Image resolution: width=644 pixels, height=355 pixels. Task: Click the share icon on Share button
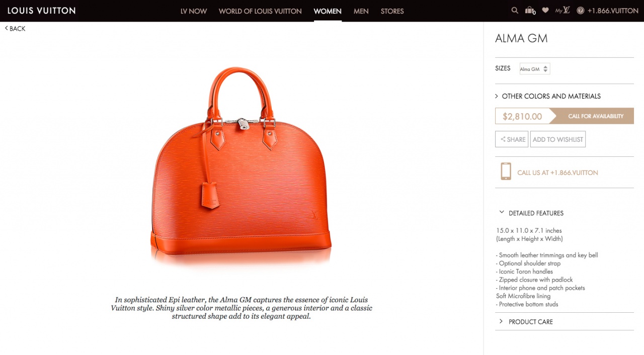click(x=503, y=139)
